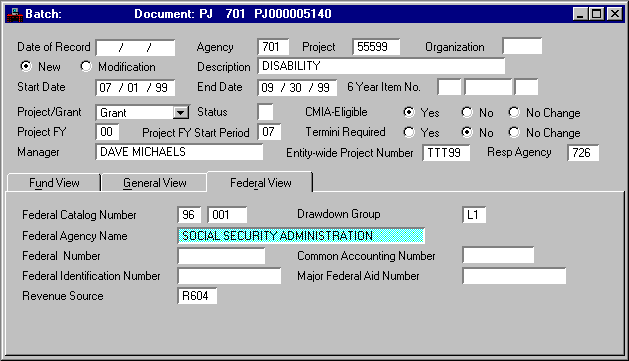Maximize the document window
The height and width of the screenshot is (361, 629).
(596, 14)
